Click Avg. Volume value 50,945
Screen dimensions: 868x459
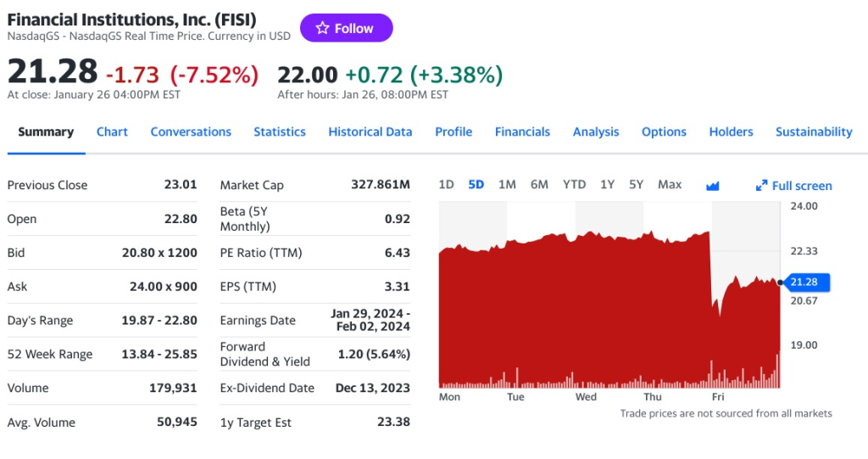point(177,422)
